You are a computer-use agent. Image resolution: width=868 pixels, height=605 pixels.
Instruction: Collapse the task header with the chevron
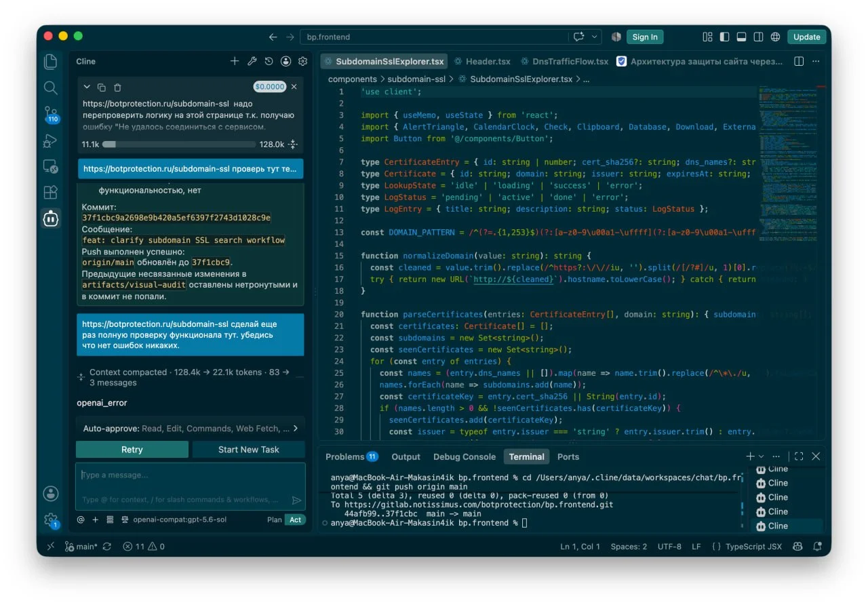click(x=87, y=87)
